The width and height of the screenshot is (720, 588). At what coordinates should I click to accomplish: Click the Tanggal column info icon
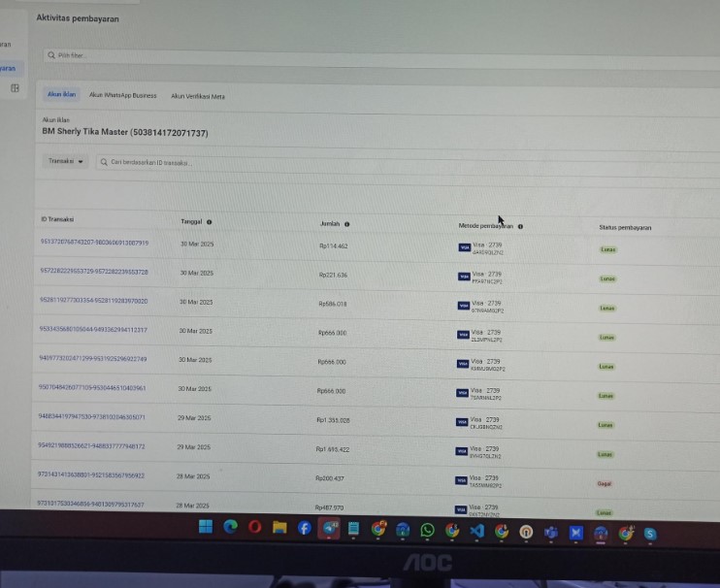pos(209,222)
